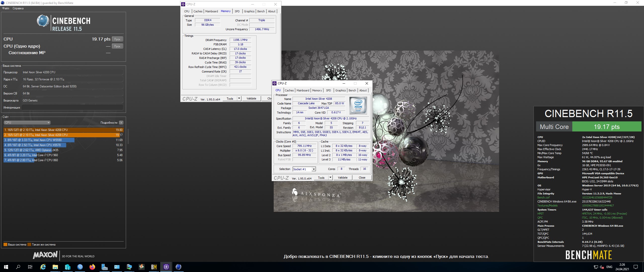Click the ENG language indicator
The height and width of the screenshot is (272, 644).
pos(609,267)
